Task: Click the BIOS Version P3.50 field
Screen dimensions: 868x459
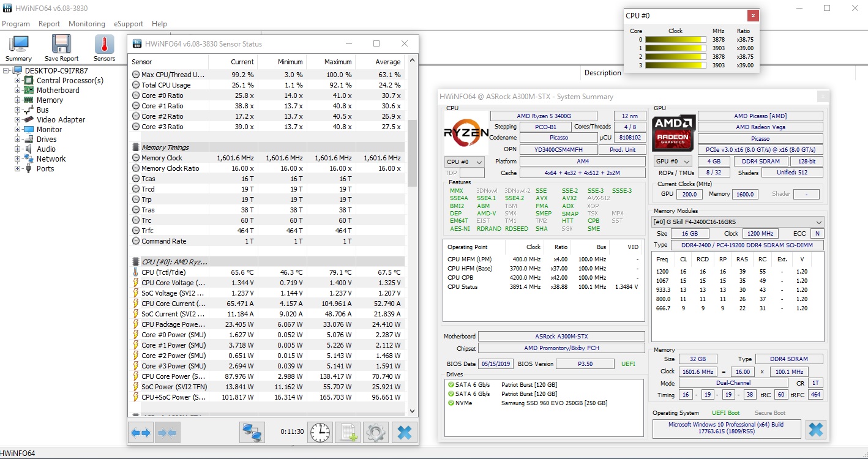Action: (x=586, y=364)
